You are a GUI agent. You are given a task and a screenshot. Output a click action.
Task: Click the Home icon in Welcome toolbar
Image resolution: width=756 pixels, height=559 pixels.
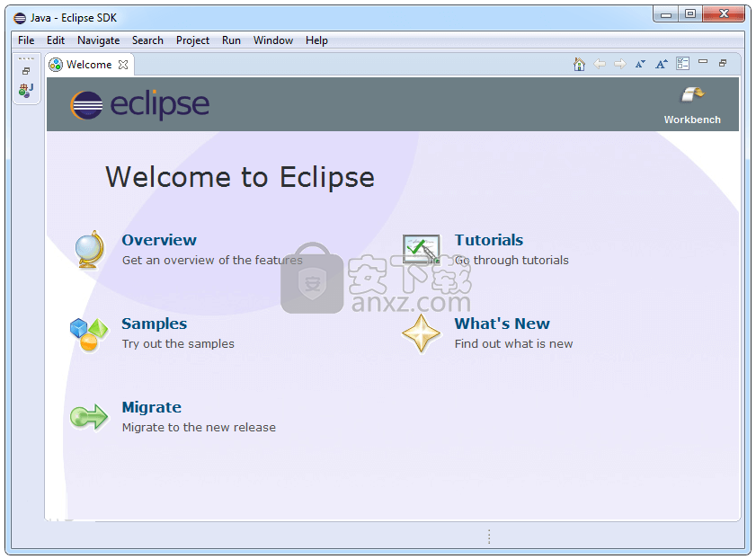point(579,64)
